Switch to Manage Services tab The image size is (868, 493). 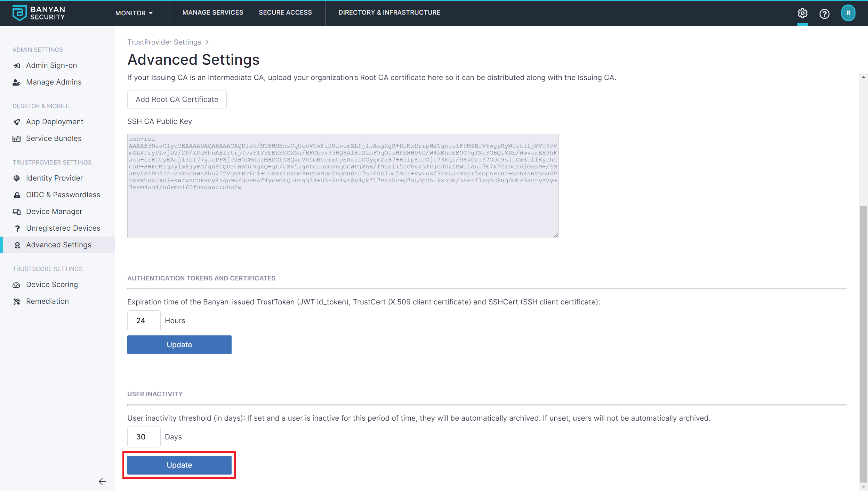tap(212, 13)
